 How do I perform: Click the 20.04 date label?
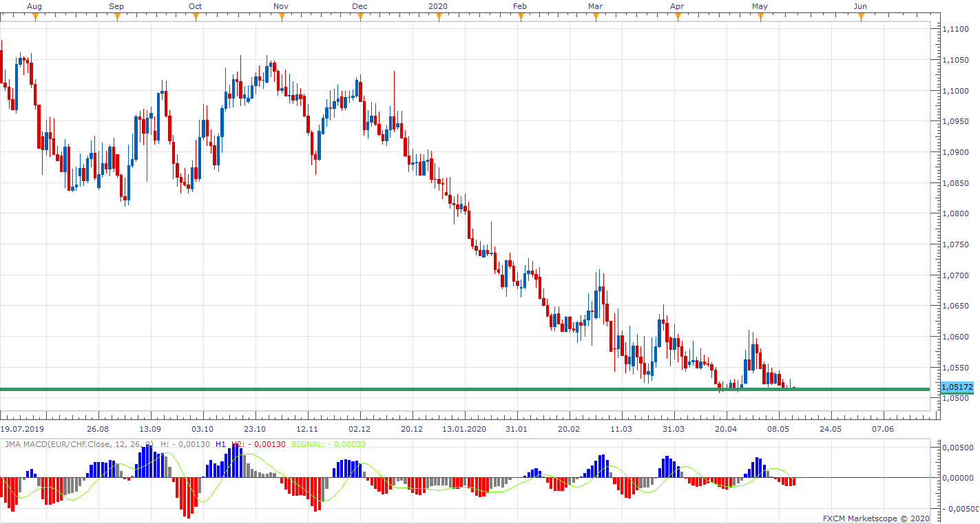(x=726, y=428)
